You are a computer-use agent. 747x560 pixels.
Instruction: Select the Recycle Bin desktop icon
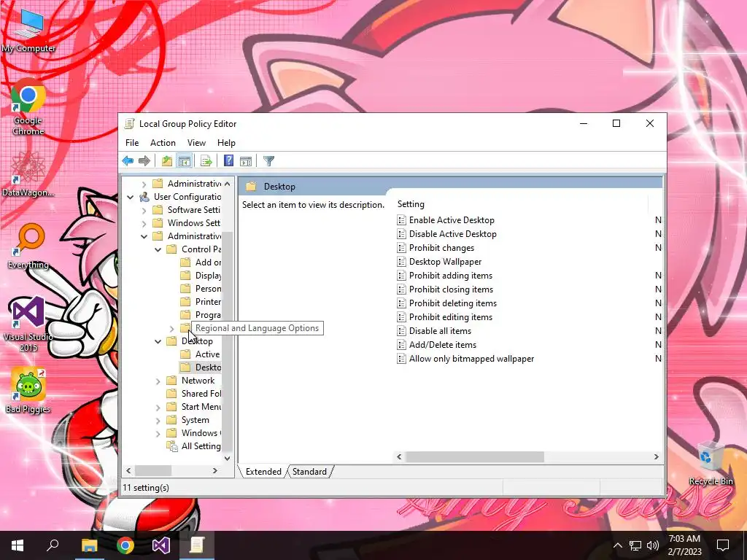coord(711,463)
